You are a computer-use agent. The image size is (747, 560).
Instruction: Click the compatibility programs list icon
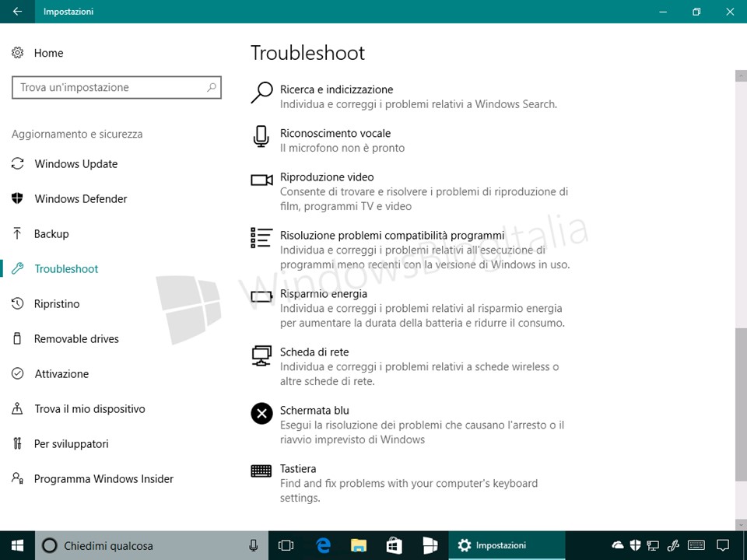(261, 238)
